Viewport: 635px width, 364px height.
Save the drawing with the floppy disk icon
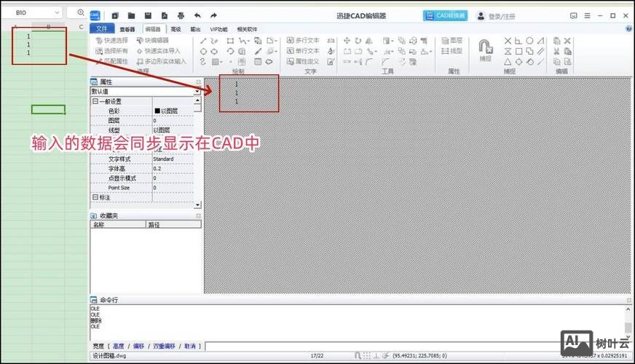(148, 16)
